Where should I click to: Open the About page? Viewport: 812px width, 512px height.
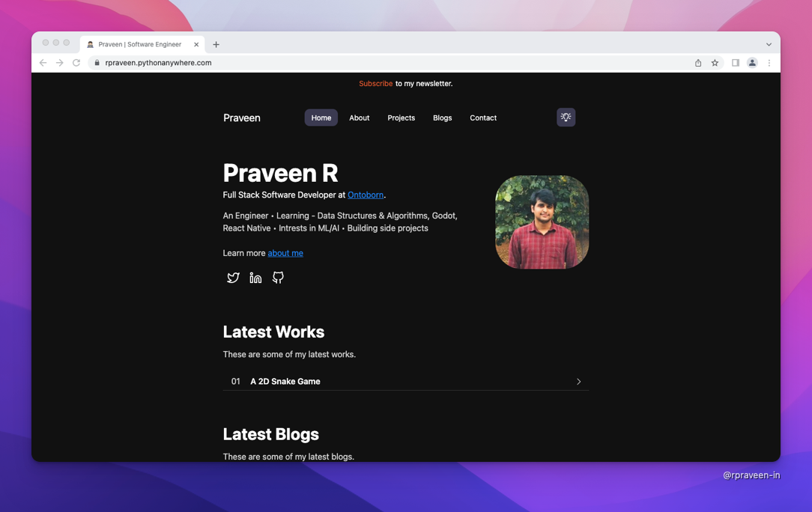click(x=360, y=118)
